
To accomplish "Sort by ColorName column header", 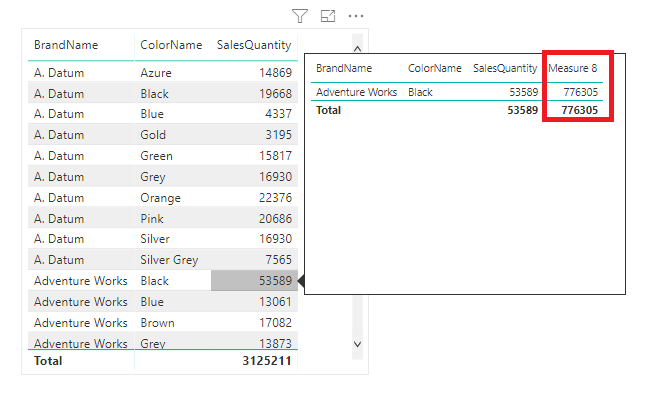I will [x=171, y=45].
